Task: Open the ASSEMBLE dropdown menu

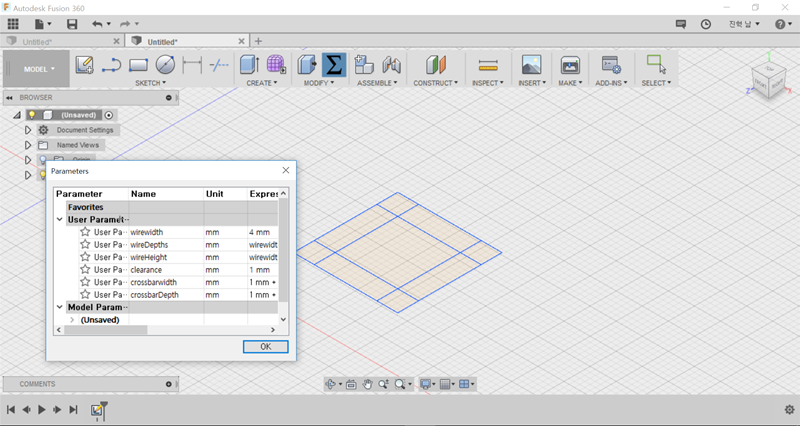Action: click(377, 83)
